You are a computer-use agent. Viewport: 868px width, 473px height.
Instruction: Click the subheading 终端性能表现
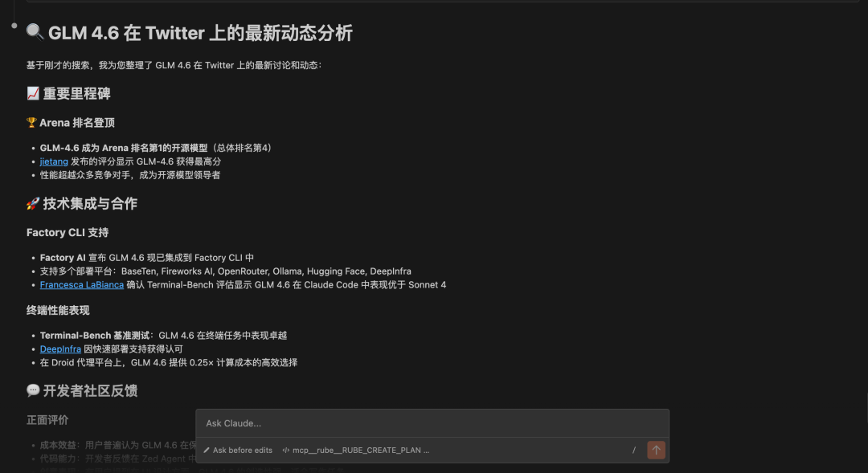[58, 310]
